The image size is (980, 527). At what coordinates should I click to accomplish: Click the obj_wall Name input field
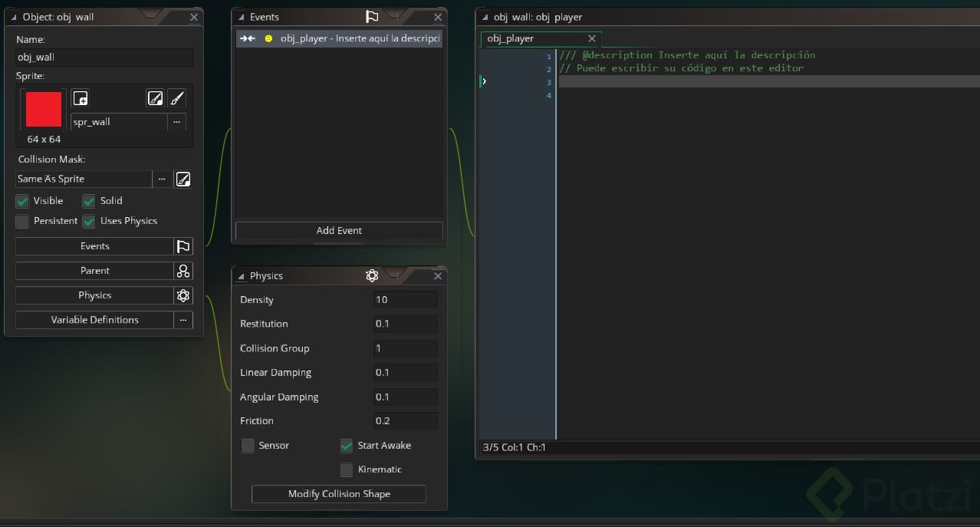(x=104, y=58)
